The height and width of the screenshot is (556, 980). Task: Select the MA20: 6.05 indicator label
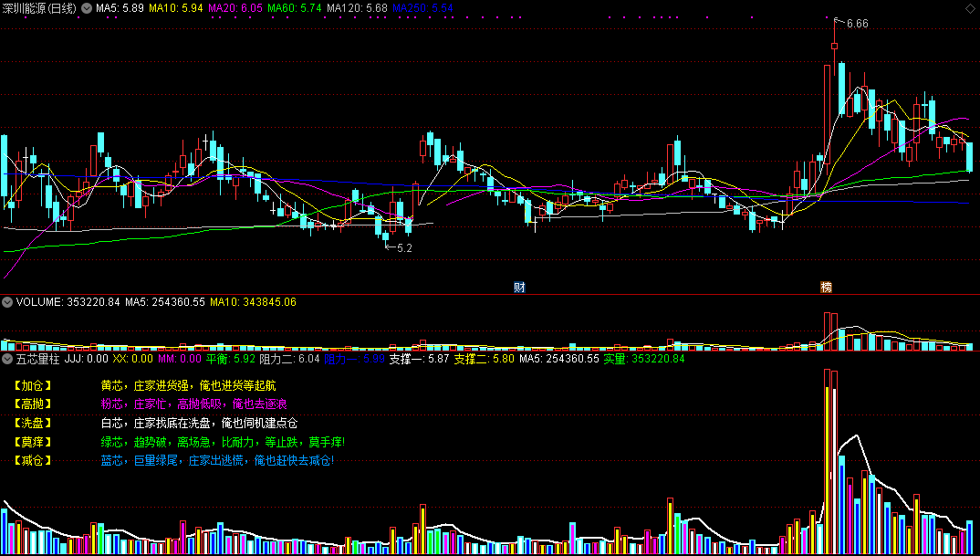coord(235,9)
